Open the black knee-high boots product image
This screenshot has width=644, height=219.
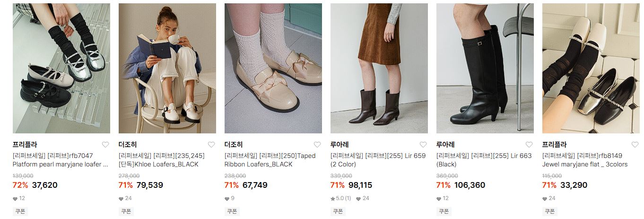pos(485,69)
